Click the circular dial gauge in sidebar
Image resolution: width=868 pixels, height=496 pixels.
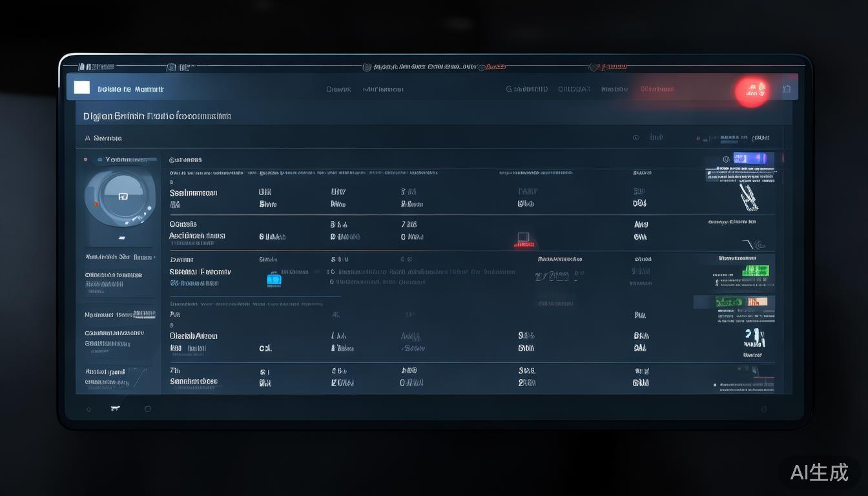pos(121,198)
